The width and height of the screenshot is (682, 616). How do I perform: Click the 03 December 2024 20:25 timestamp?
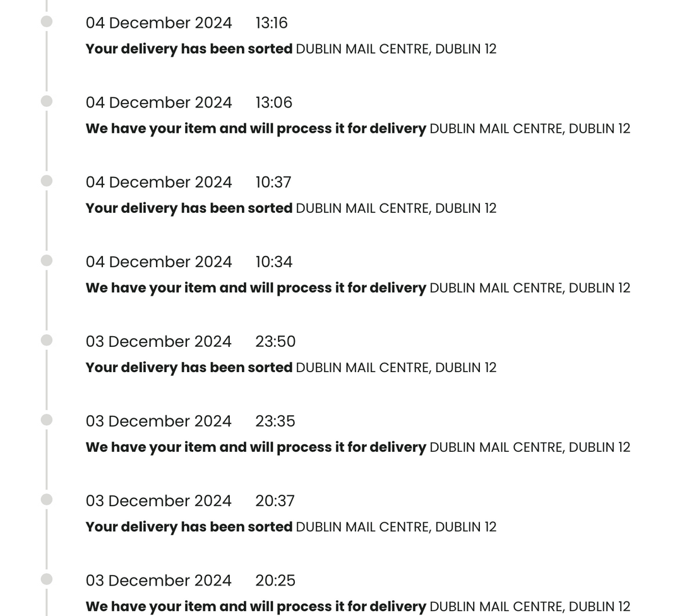coord(191,581)
